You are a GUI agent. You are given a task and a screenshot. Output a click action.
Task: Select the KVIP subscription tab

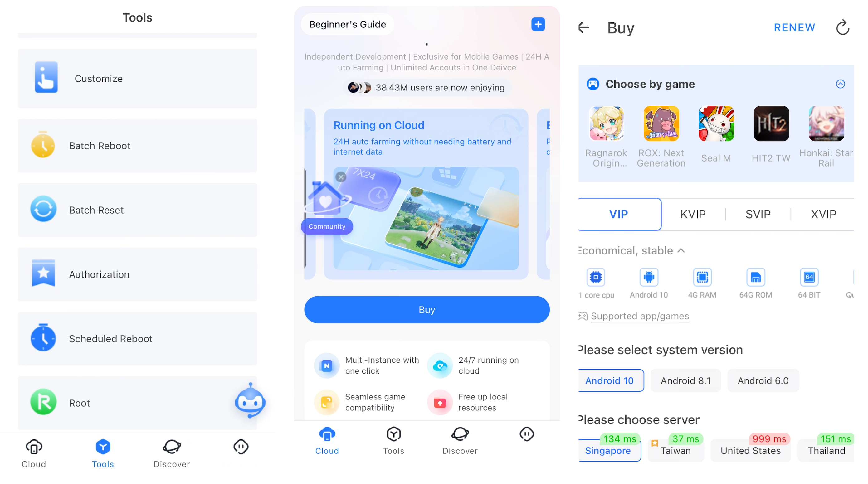pyautogui.click(x=692, y=213)
